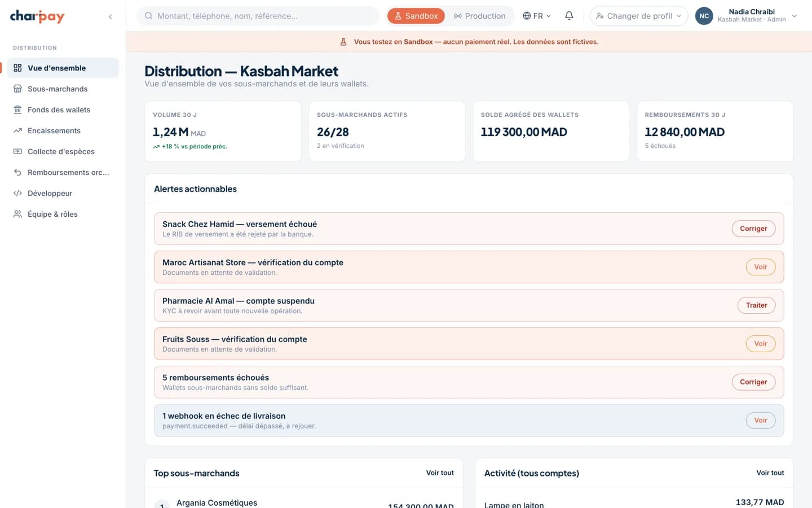Viewport: 812px width, 508px height.
Task: Click the Solde agrégé des wallets card
Action: (551, 132)
